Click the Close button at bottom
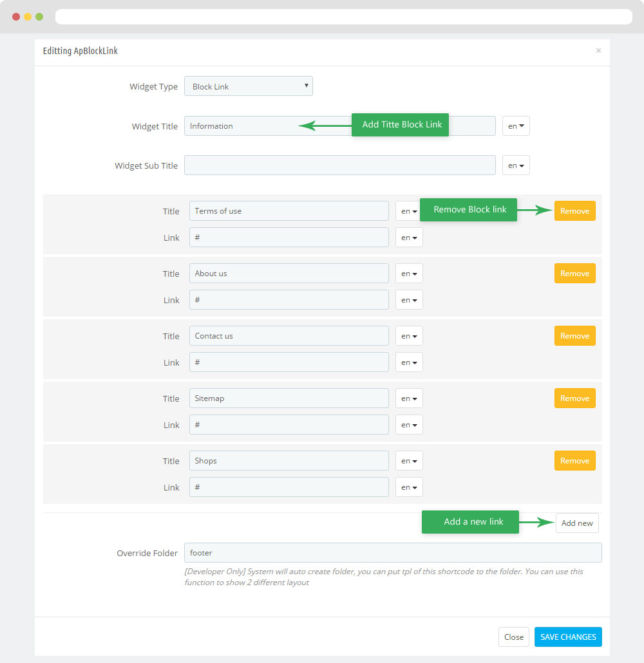 tap(514, 637)
